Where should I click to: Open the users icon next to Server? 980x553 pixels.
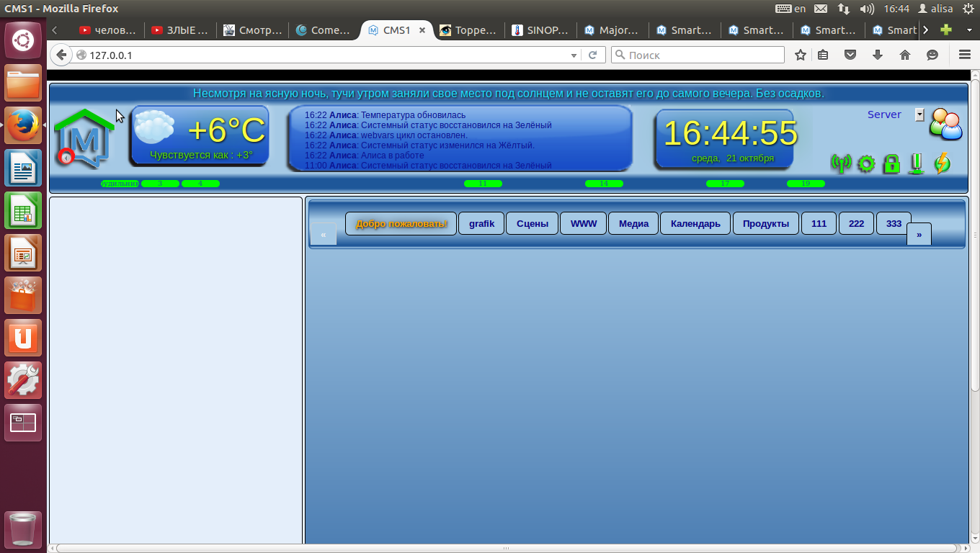(x=945, y=124)
